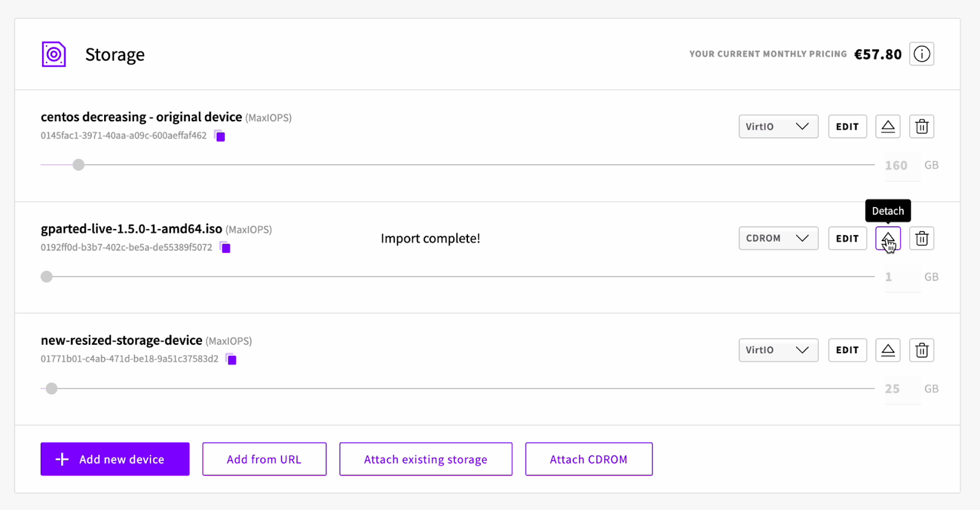Viewport: 980px width, 510px height.
Task: Copy UUID of centos decreasing device
Action: pos(219,136)
